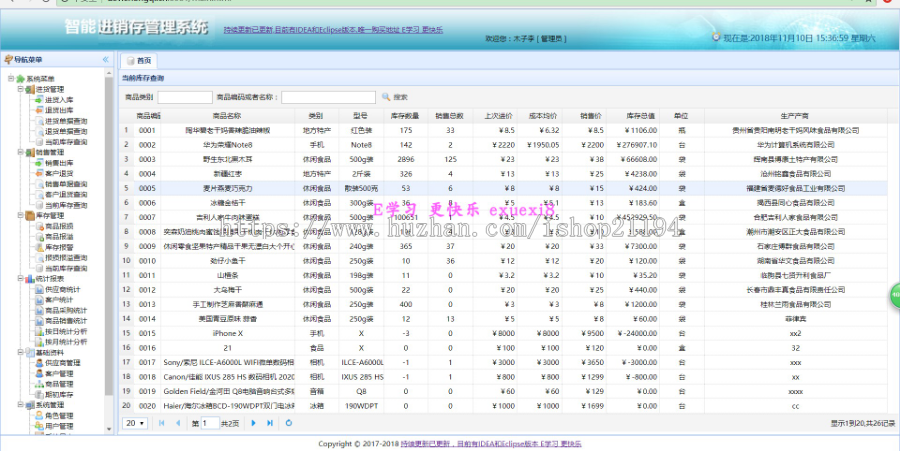Screen dimensions: 900x451
Task: Sort by the 商品名称 column header
Action: (x=227, y=116)
